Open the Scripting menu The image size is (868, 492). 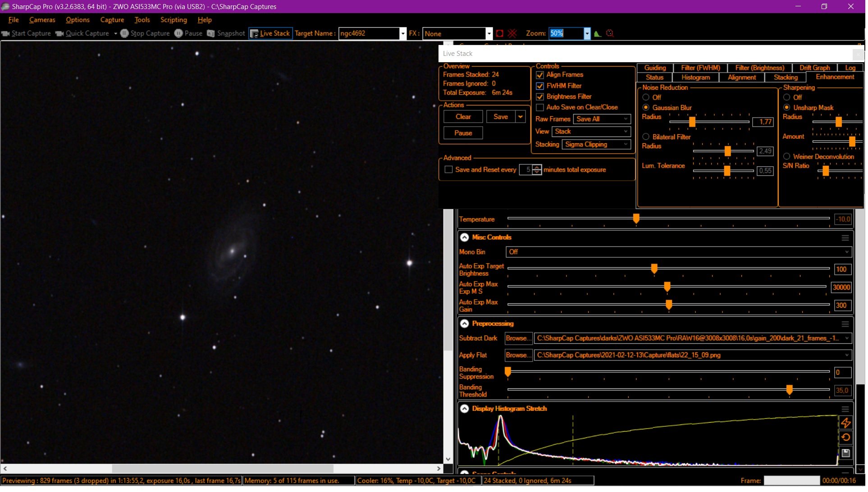pos(174,20)
